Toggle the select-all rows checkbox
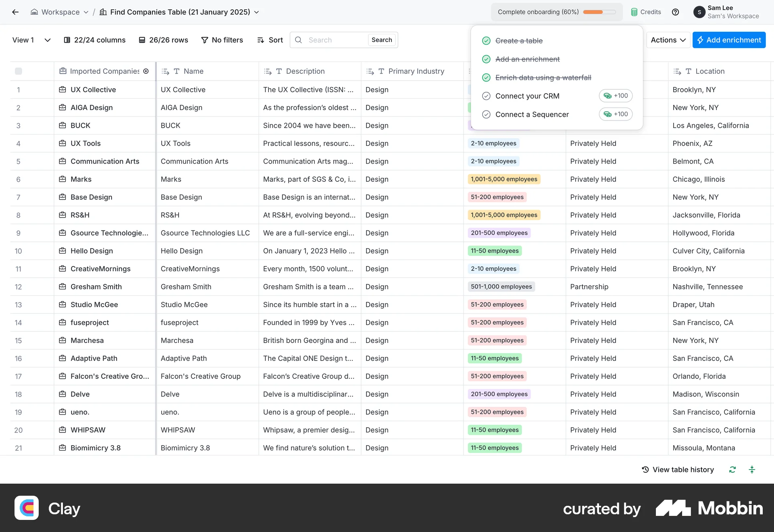Viewport: 774px width, 532px height. pos(19,71)
